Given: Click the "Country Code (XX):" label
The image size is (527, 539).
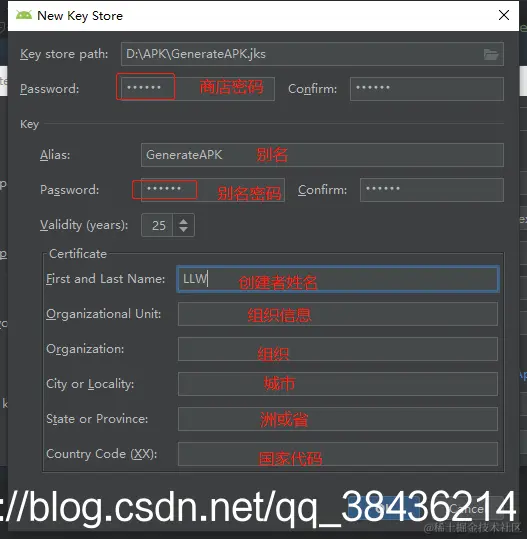Looking at the screenshot, I should click(101, 454).
